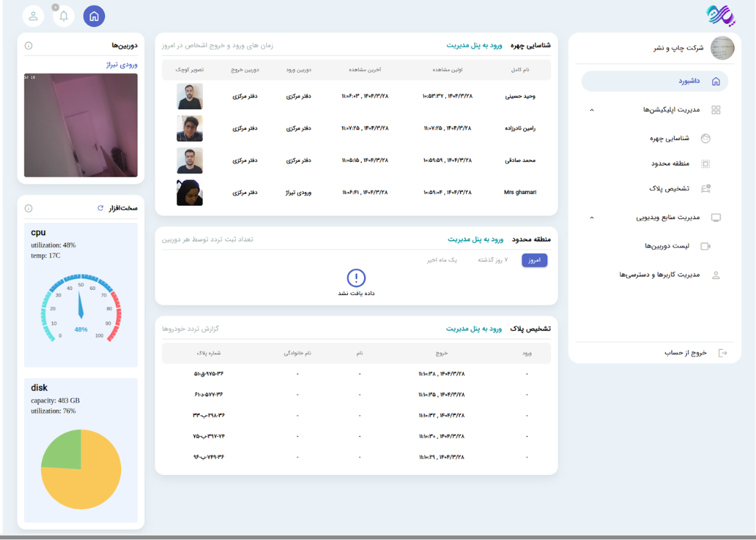This screenshot has width=756, height=540.
Task: Click the ورودی تیراژ camera feed preview
Action: pos(81,125)
